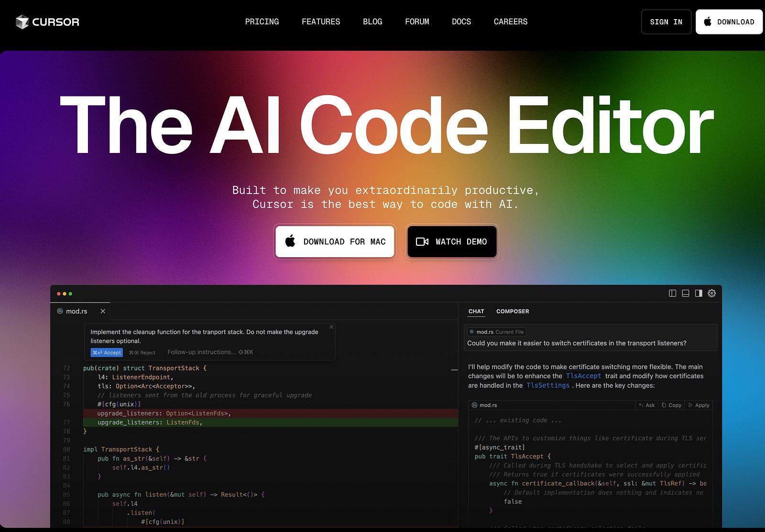Switch to the Composer tab
This screenshot has width=765, height=532.
tap(513, 311)
